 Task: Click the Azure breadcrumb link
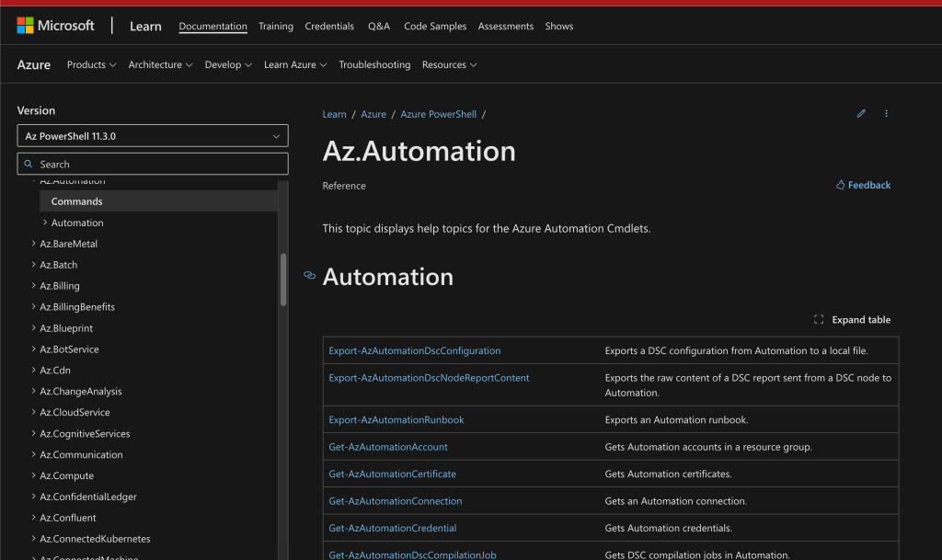pos(373,114)
